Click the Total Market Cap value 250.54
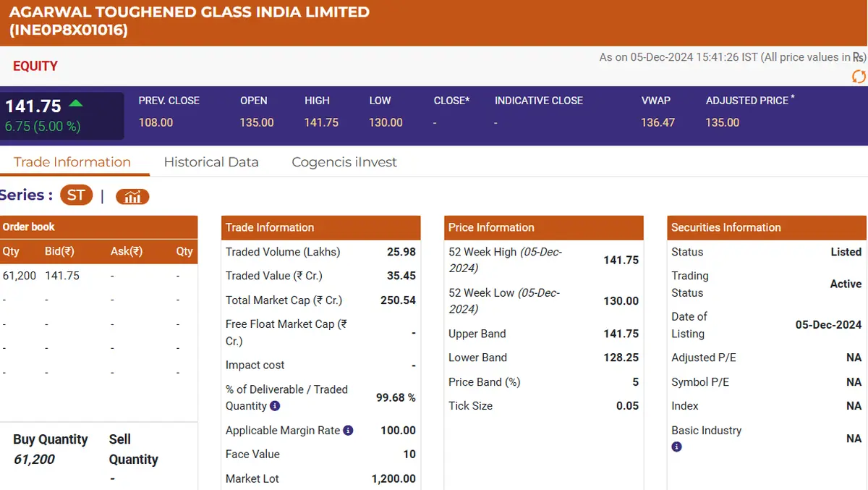The height and width of the screenshot is (490, 868). point(399,300)
